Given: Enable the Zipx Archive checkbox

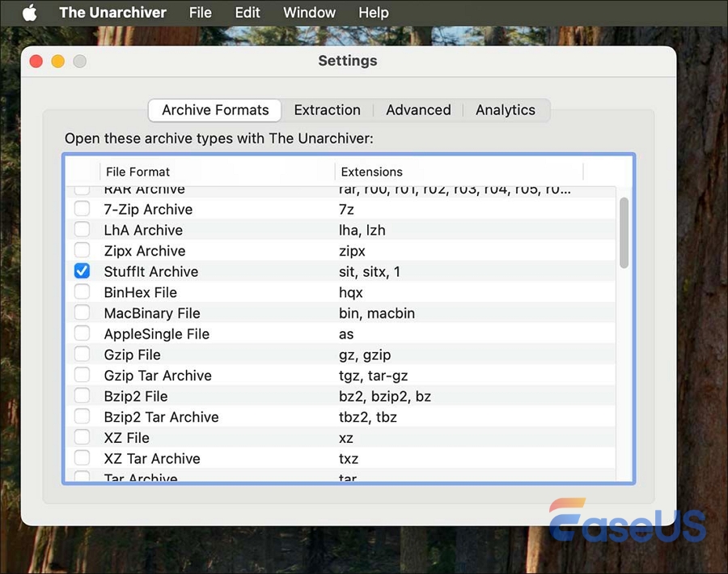Looking at the screenshot, I should [x=82, y=251].
